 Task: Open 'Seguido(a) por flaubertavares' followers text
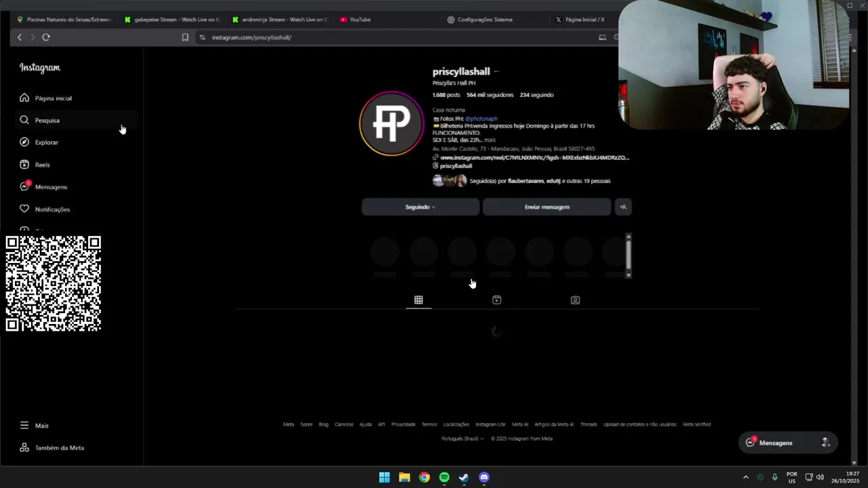point(540,181)
